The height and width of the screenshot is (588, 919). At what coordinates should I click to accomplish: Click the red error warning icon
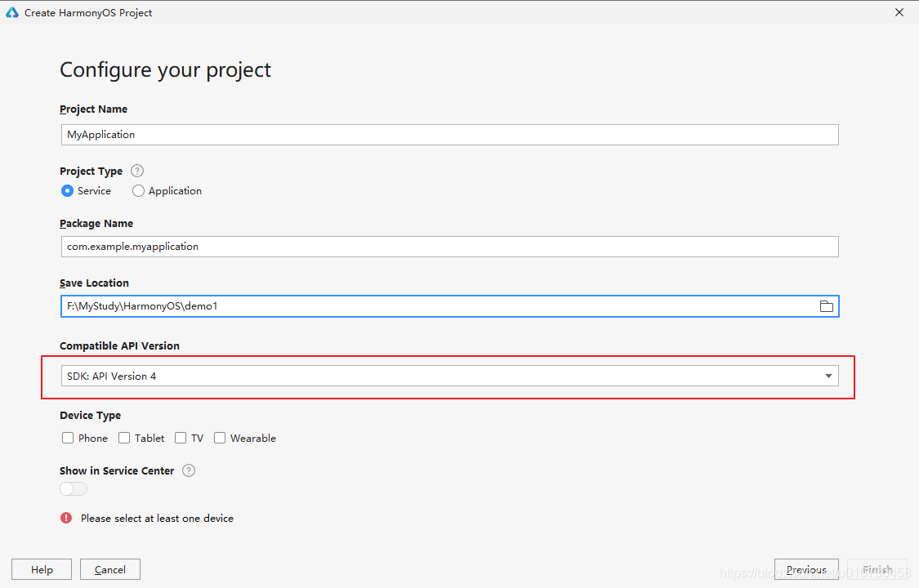(x=66, y=519)
